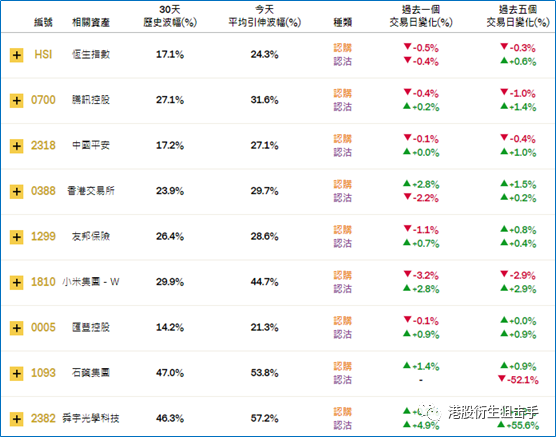Select 認購 in the 騰訊控股 row
The height and width of the screenshot is (437, 556).
click(x=343, y=93)
